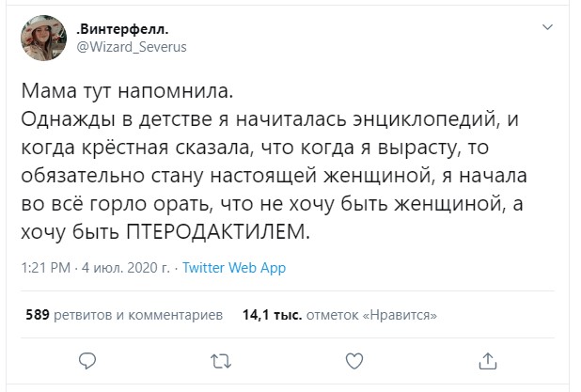Image resolution: width=581 pixels, height=392 pixels.
Task: Open the author's profile picture
Action: coord(42,37)
